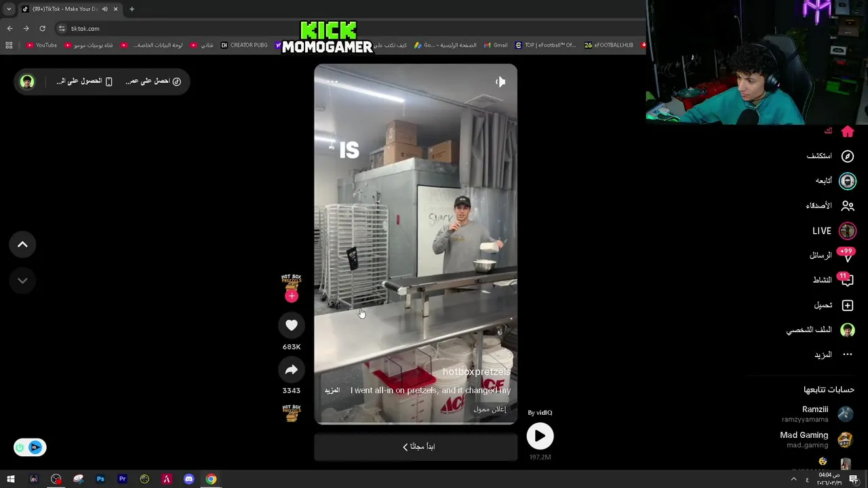Open the three-dot options on the video
The width and height of the screenshot is (868, 488).
click(332, 82)
